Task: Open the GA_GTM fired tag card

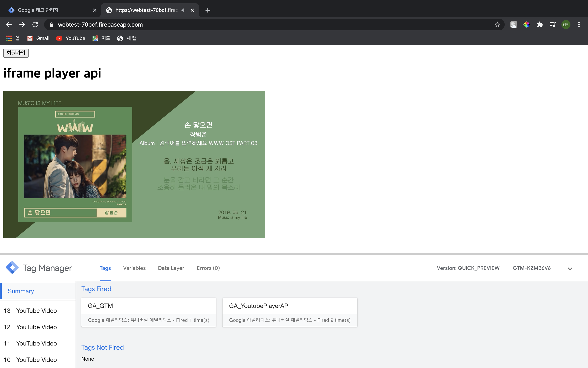Action: point(148,312)
